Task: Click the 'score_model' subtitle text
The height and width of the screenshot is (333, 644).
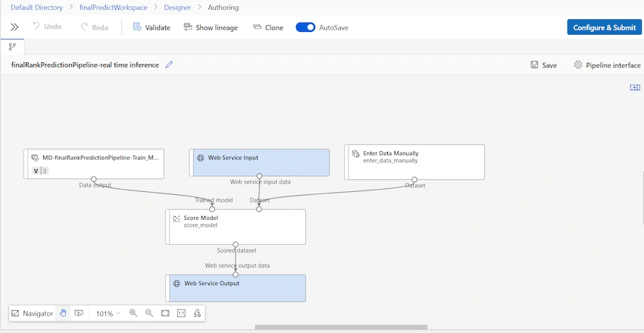Action: click(x=201, y=225)
